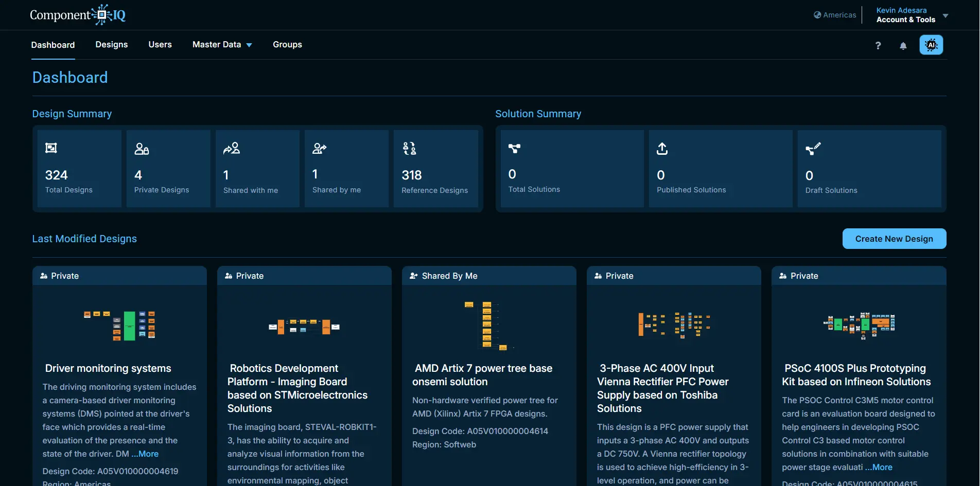This screenshot has width=980, height=486.
Task: Click the Last Modified Designs heading
Action: point(84,239)
